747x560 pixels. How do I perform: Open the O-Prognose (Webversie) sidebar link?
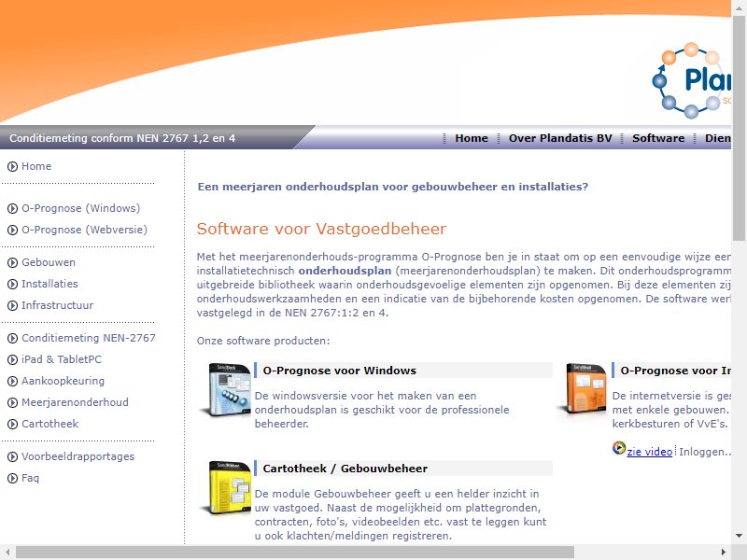(84, 230)
